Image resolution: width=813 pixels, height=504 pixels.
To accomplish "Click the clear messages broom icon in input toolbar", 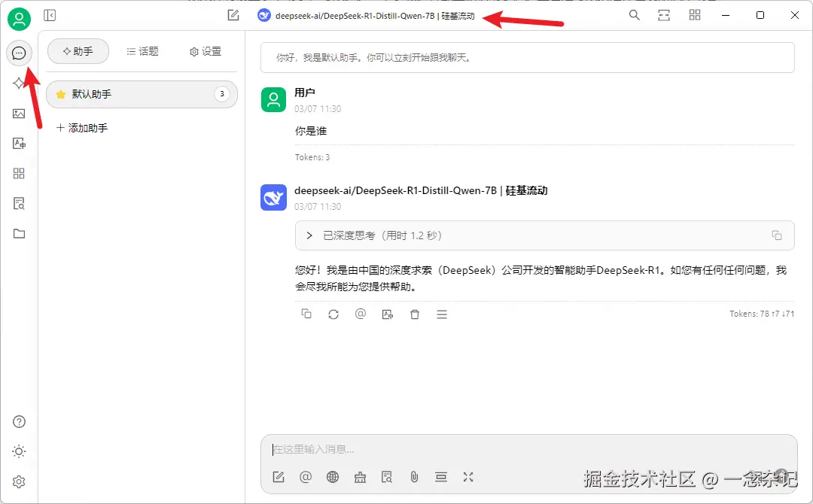I will tap(360, 478).
